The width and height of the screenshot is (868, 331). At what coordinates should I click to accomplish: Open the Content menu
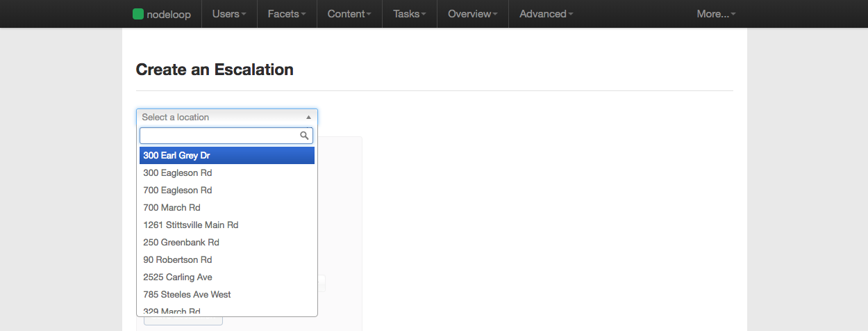[349, 14]
